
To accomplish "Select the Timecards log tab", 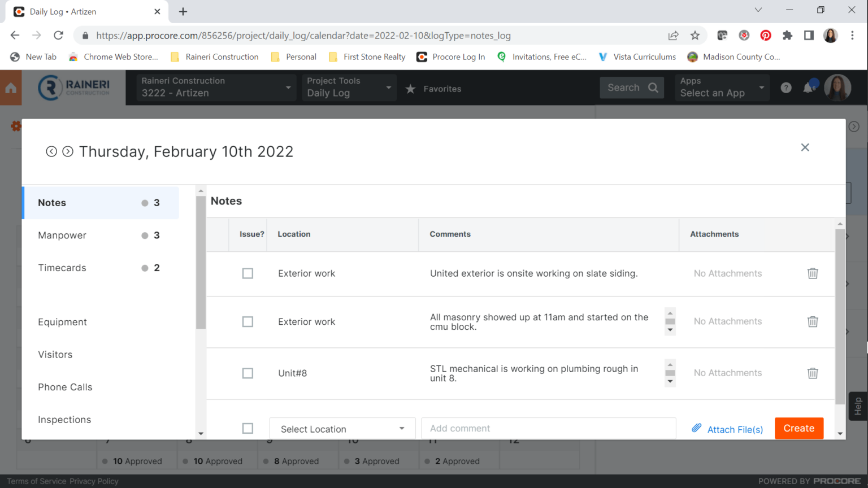I will tap(101, 268).
